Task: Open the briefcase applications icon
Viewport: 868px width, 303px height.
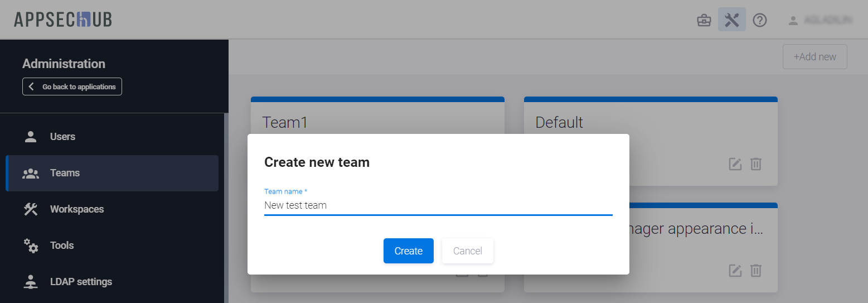Action: coord(704,20)
